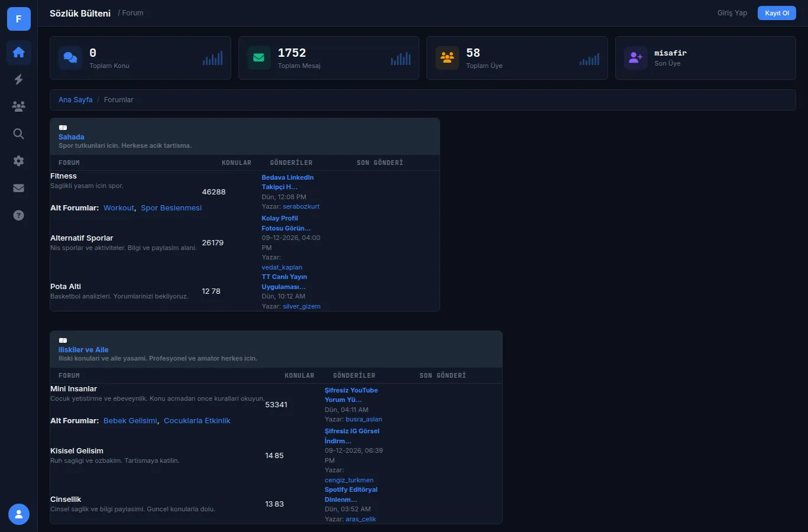
Task: Go to Ana Sayfa breadcrumb
Action: 75,100
